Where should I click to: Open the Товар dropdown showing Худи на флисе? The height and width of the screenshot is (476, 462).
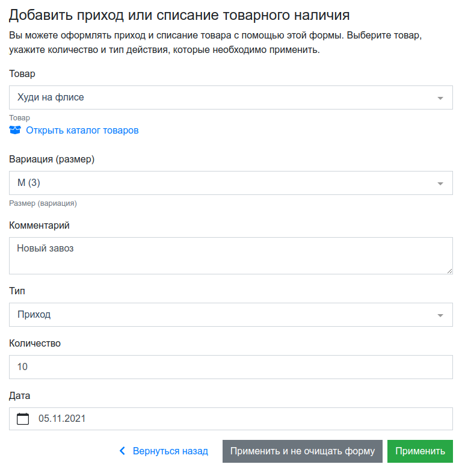[x=230, y=97]
